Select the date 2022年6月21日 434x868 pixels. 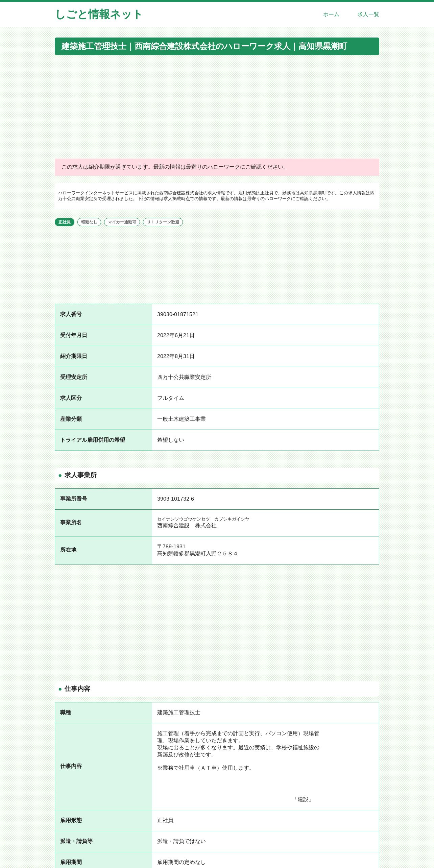click(x=176, y=335)
